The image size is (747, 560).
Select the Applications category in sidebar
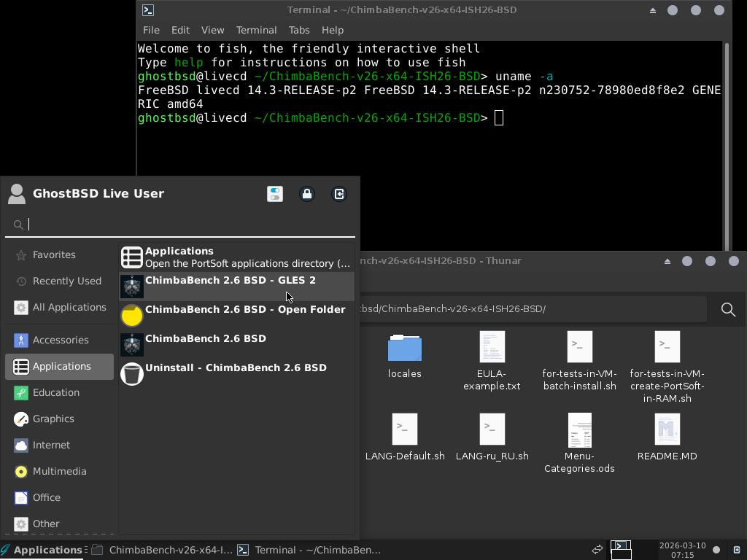[x=60, y=366]
